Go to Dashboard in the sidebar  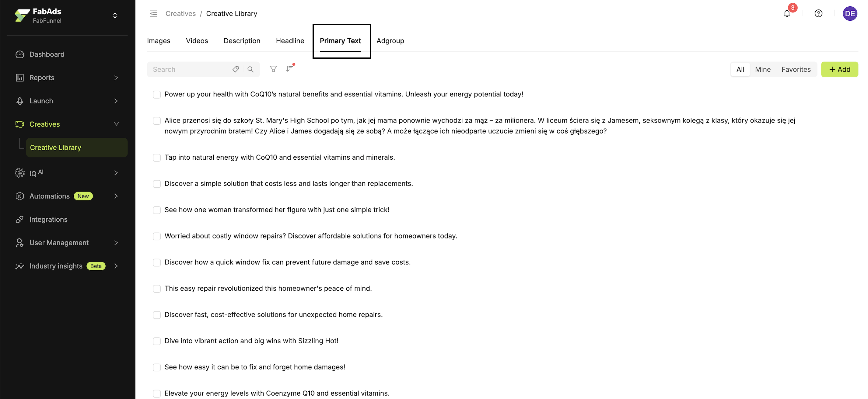(x=47, y=54)
